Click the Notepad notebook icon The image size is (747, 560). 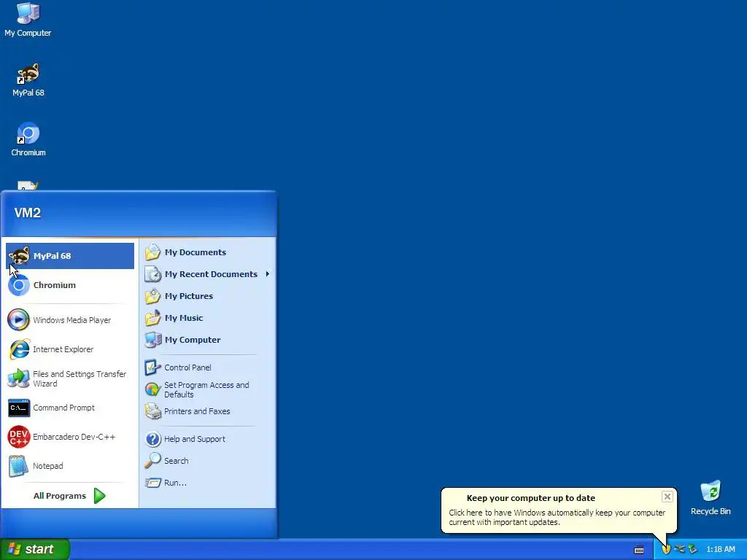tap(18, 466)
